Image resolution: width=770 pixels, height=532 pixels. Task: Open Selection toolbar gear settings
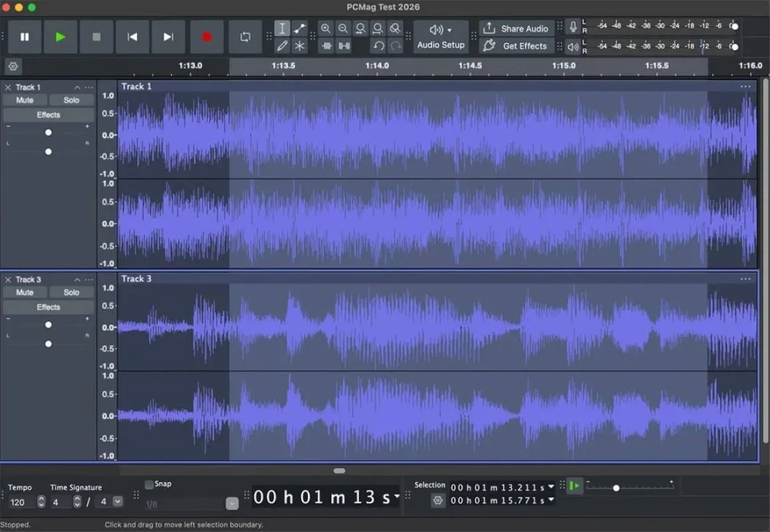(438, 501)
